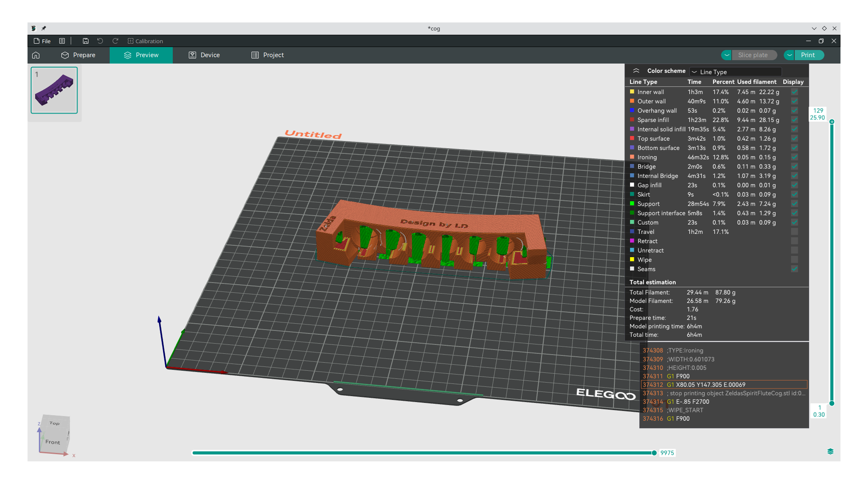This screenshot has width=868, height=494.
Task: Click the Project tab list icon
Action: (255, 55)
